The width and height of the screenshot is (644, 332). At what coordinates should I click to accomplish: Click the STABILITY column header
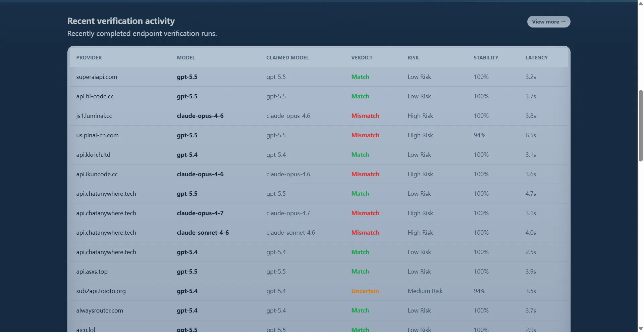click(x=486, y=58)
